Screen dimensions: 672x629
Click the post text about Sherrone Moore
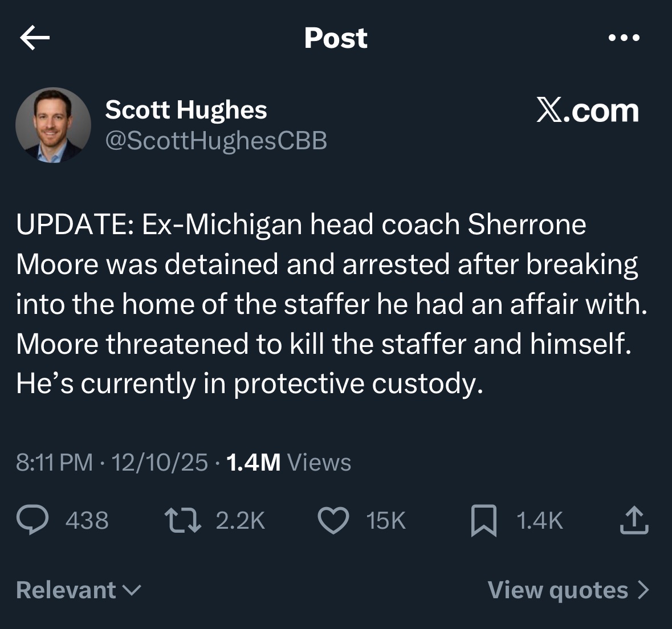click(x=331, y=304)
